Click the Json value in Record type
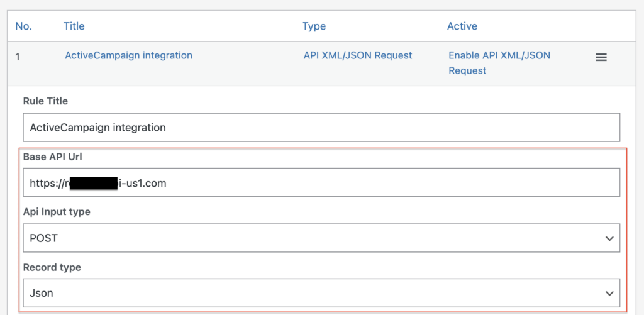644x315 pixels. tap(42, 294)
